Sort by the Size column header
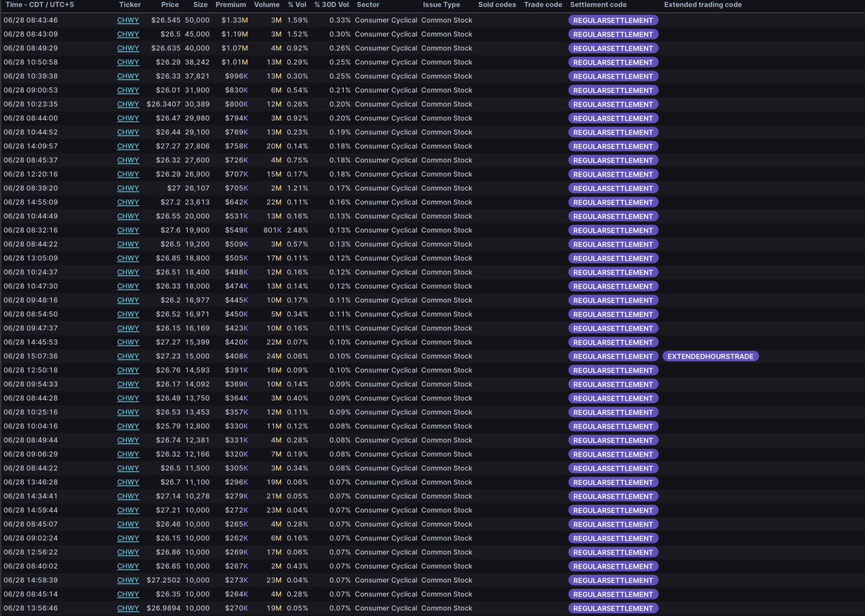The width and height of the screenshot is (865, 616). coord(200,5)
